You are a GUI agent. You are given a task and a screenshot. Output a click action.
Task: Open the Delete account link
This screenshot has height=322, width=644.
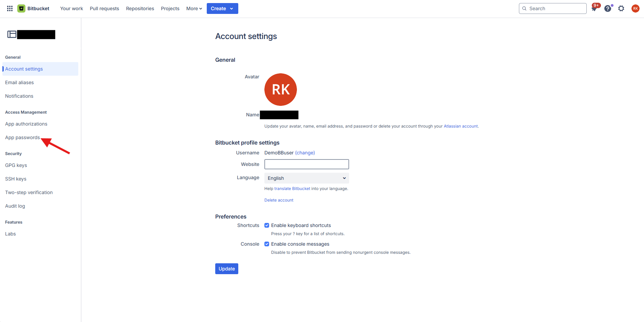click(279, 200)
